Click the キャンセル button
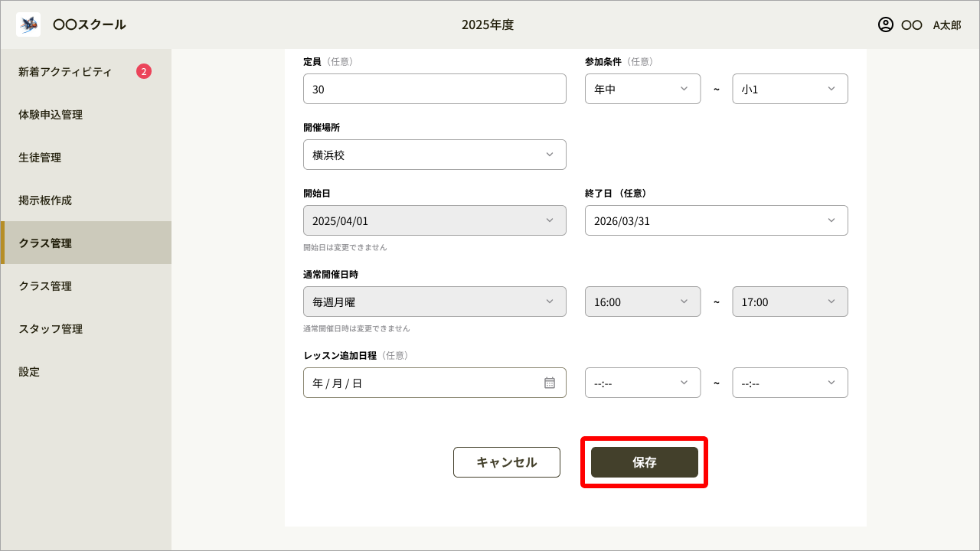The height and width of the screenshot is (551, 980). (x=506, y=462)
